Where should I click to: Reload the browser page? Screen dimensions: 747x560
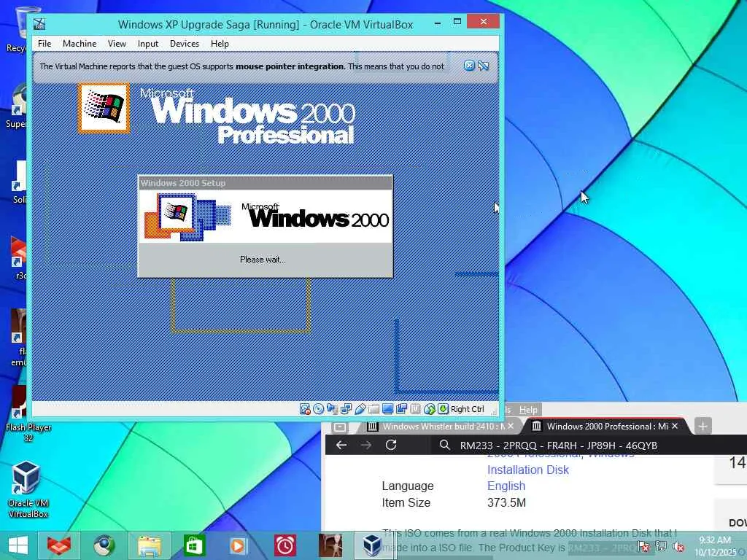tap(391, 445)
